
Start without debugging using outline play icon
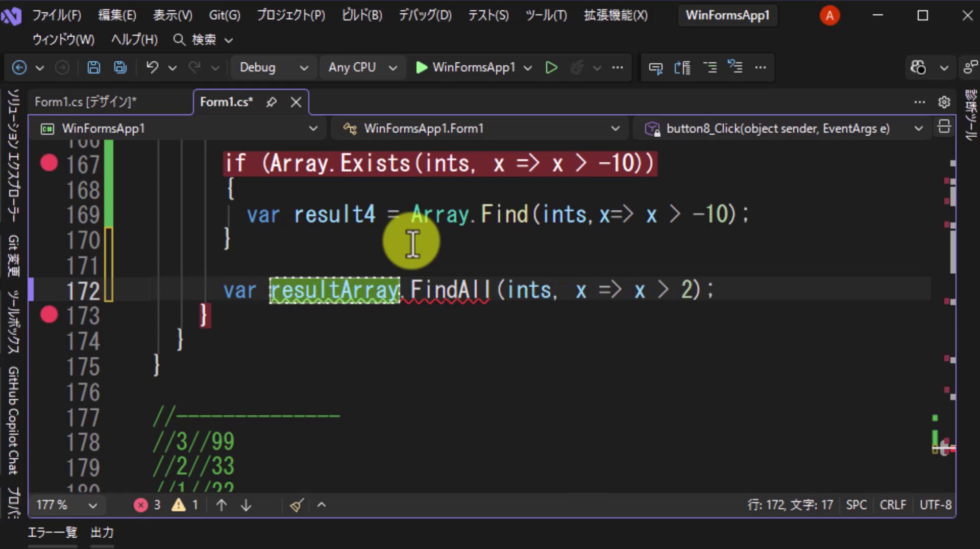[551, 67]
